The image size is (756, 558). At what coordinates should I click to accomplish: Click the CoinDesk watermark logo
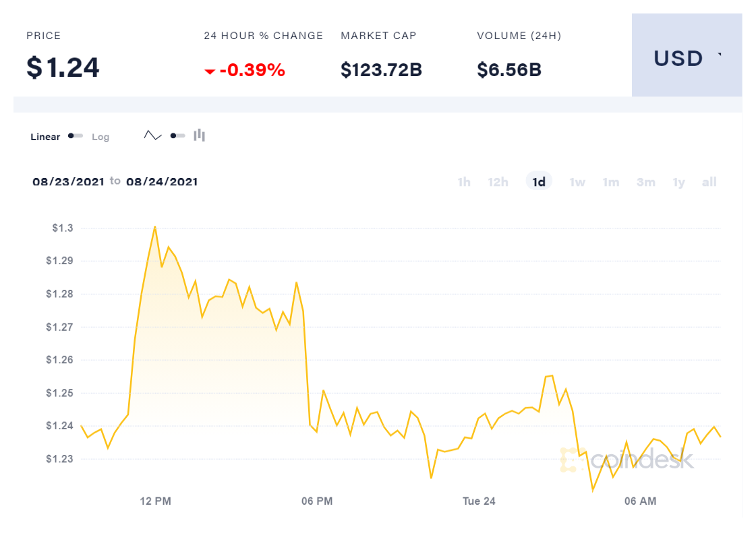pos(627,460)
